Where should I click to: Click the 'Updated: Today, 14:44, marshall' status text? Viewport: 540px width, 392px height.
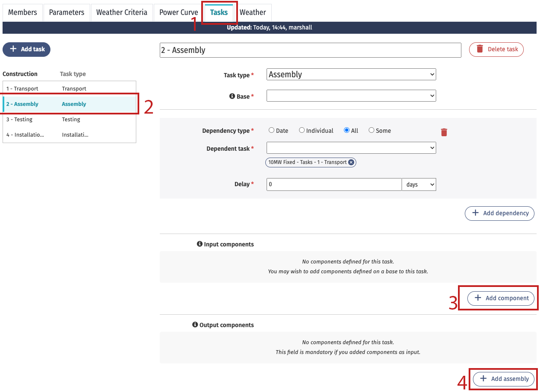[269, 27]
